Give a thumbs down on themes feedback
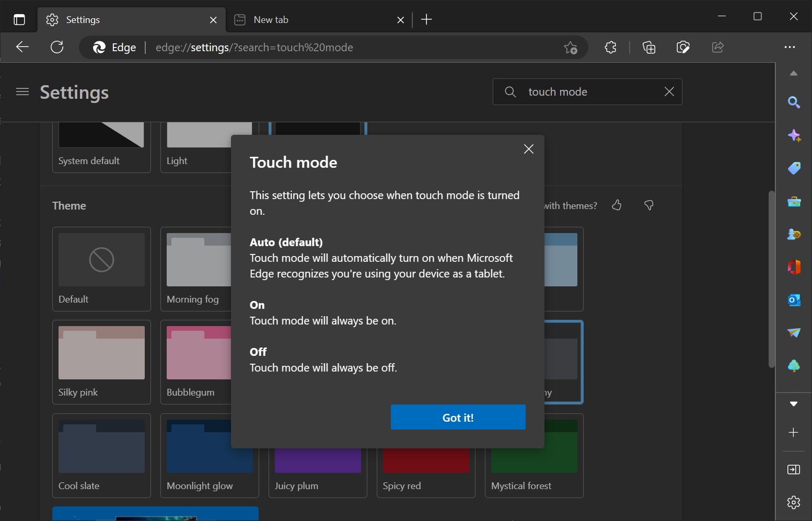The height and width of the screenshot is (521, 812). coord(649,205)
